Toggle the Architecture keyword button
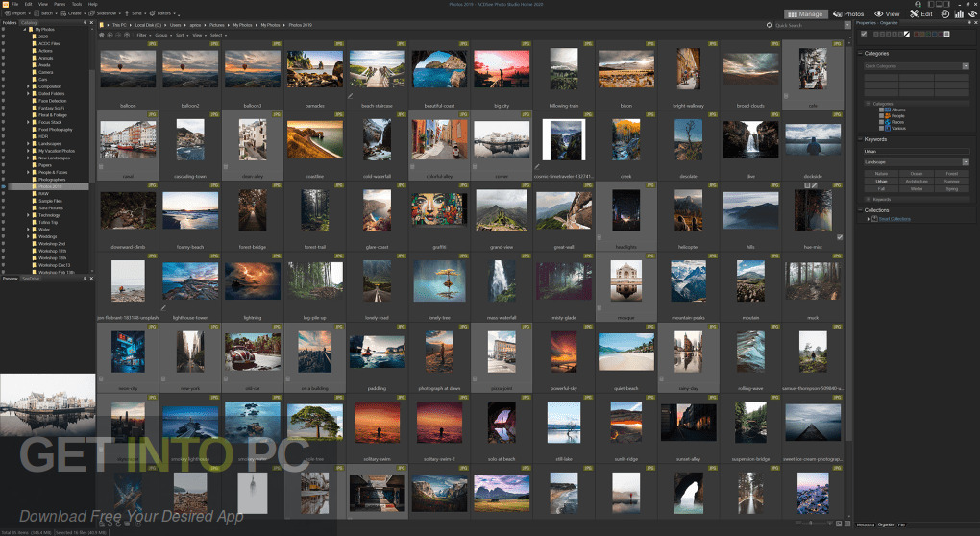Screen dimensions: 980x536 pyautogui.click(x=917, y=182)
